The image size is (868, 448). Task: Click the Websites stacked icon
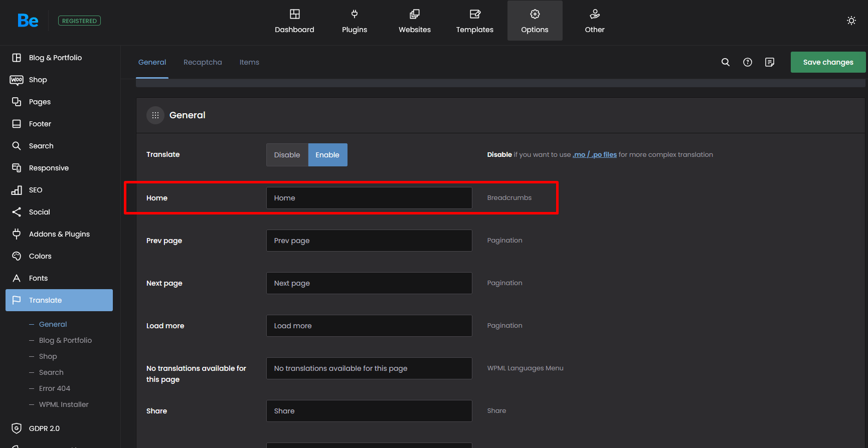415,14
